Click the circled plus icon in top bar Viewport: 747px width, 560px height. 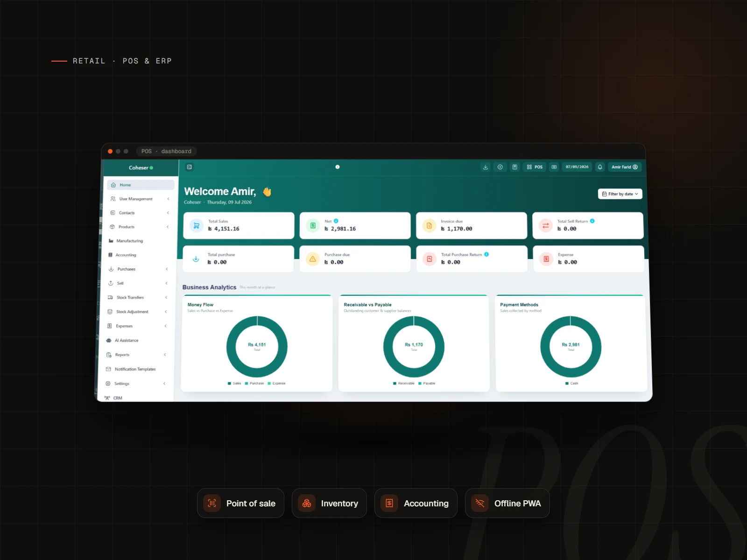(500, 167)
